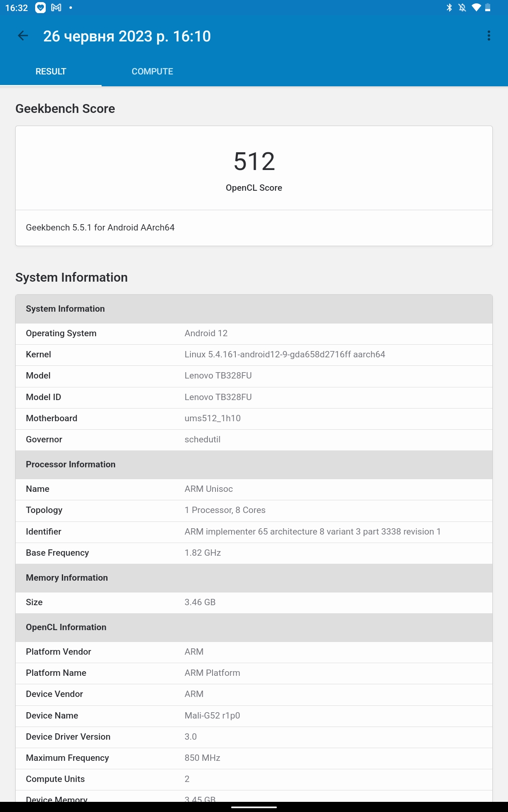Tap the Maximum Frequency 850 MHz row
The width and height of the screenshot is (508, 812).
click(254, 758)
